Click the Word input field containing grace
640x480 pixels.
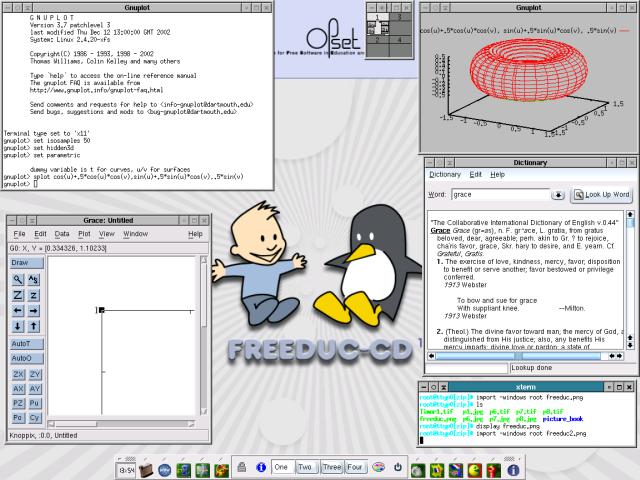coord(501,195)
